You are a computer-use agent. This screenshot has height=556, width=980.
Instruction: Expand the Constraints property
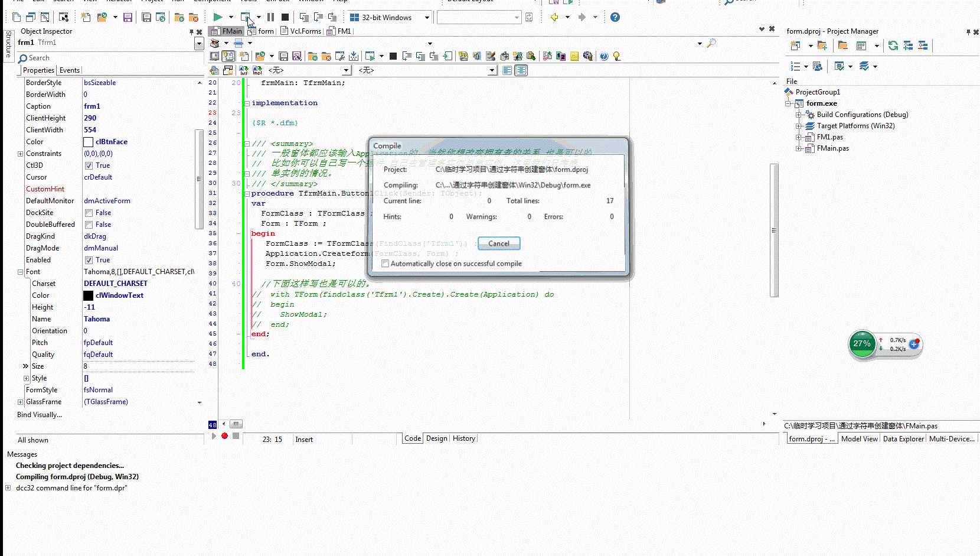click(20, 154)
